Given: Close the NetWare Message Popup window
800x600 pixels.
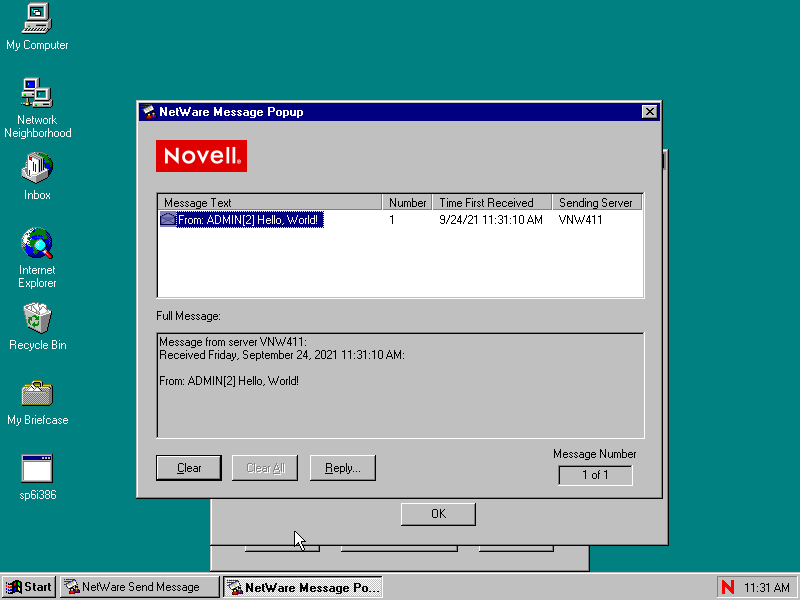Looking at the screenshot, I should (649, 112).
